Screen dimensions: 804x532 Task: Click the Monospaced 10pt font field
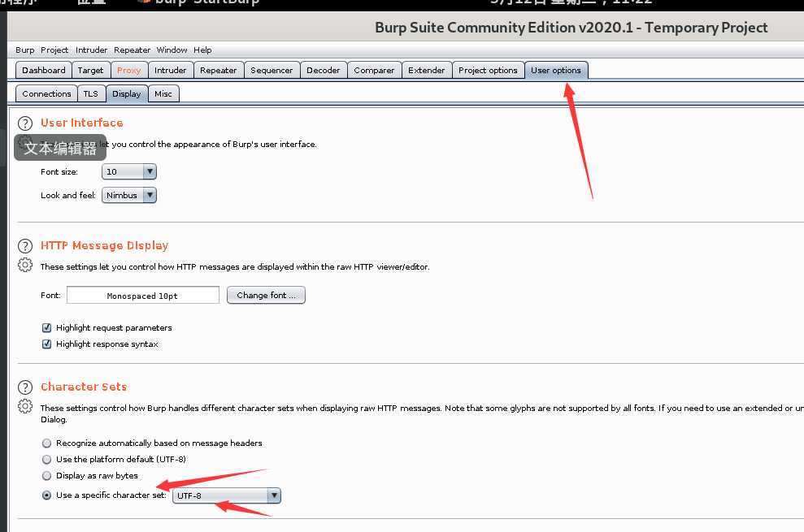click(143, 295)
